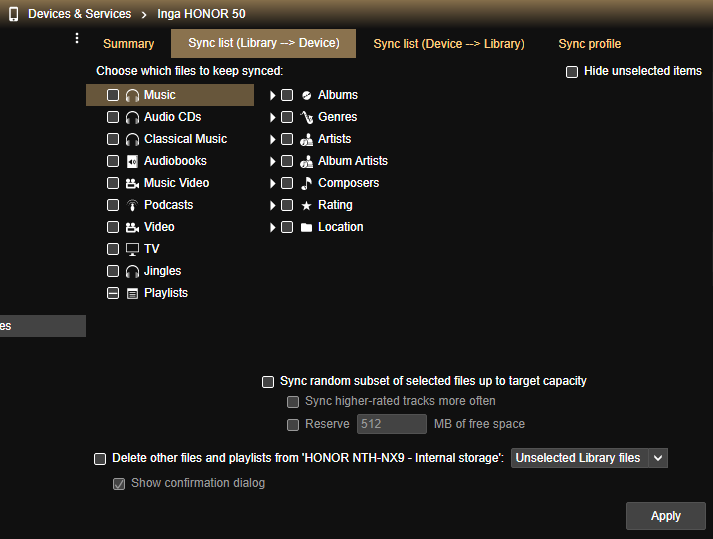Click the Podcasts antenna icon
Viewport: 713px width, 539px height.
[132, 205]
